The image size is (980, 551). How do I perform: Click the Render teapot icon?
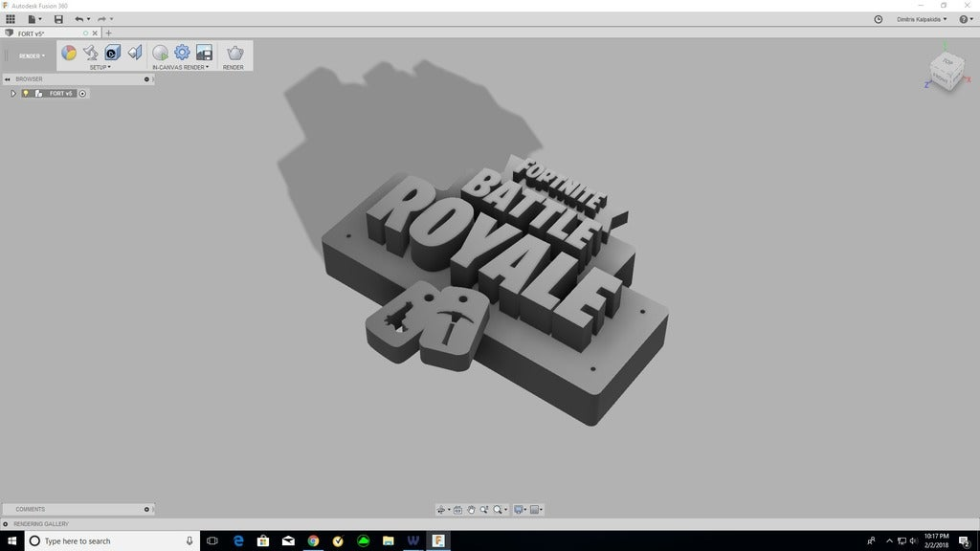(x=233, y=54)
